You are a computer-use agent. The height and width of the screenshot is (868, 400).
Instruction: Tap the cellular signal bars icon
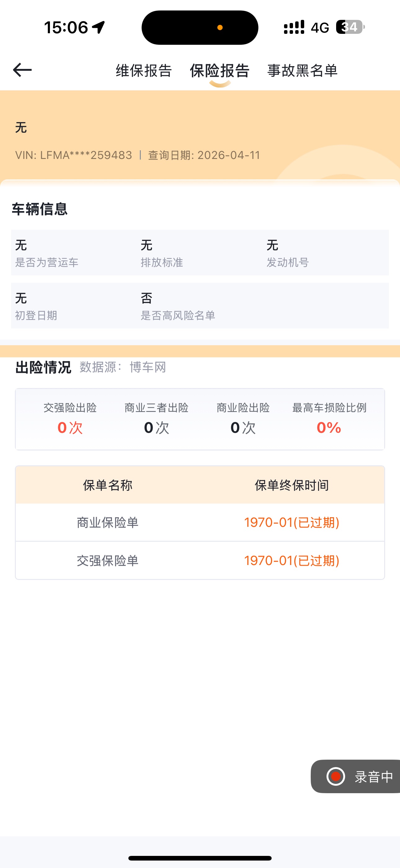point(294,27)
